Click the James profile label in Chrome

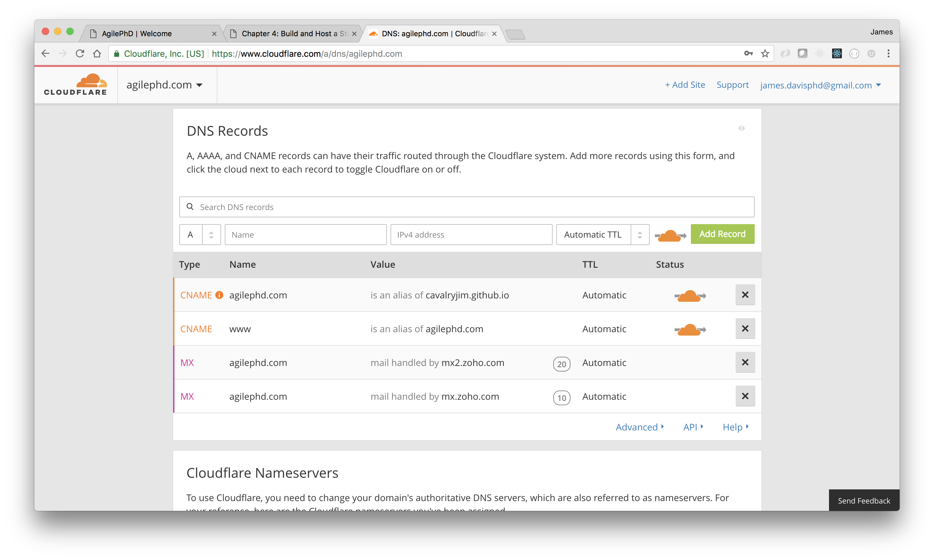coord(881,32)
